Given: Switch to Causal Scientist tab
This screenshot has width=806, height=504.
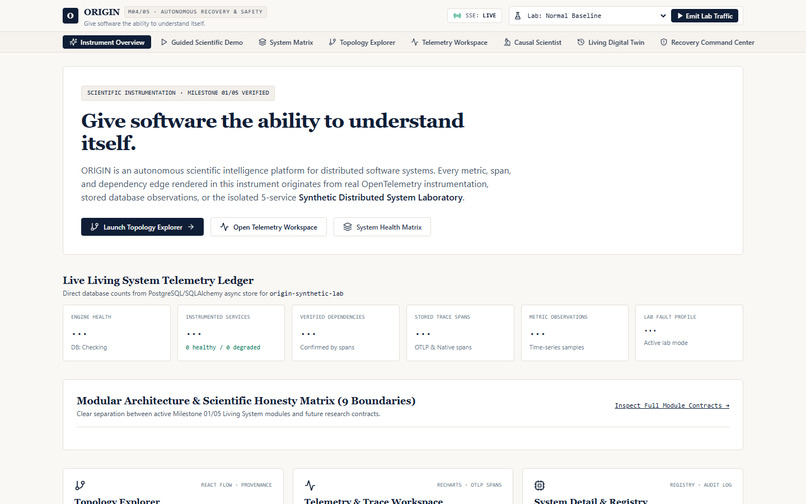Looking at the screenshot, I should click(x=533, y=42).
